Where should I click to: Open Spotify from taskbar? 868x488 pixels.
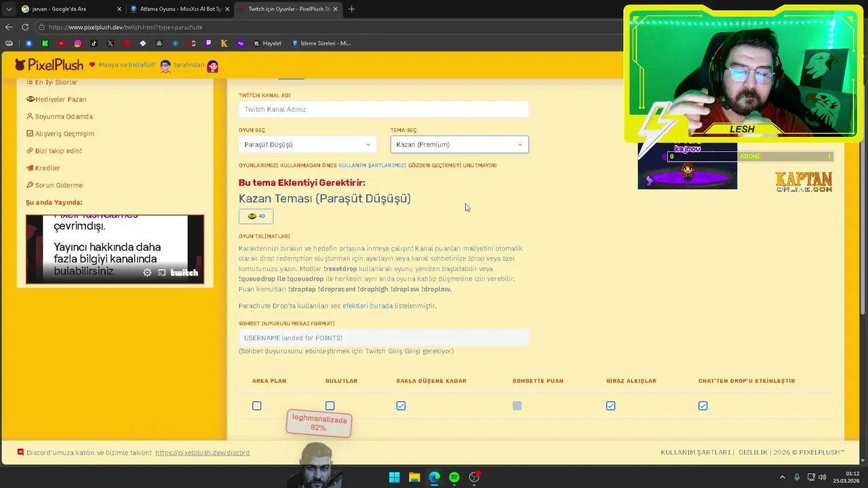click(x=454, y=477)
